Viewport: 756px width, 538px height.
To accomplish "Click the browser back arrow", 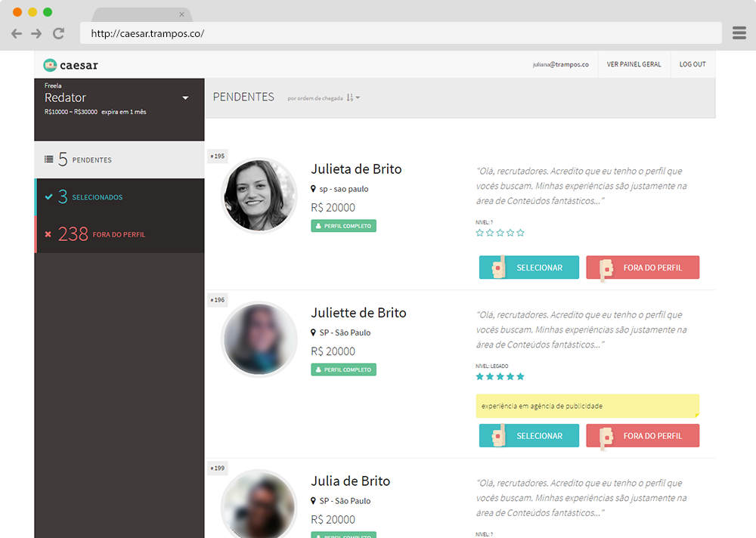I will (17, 33).
